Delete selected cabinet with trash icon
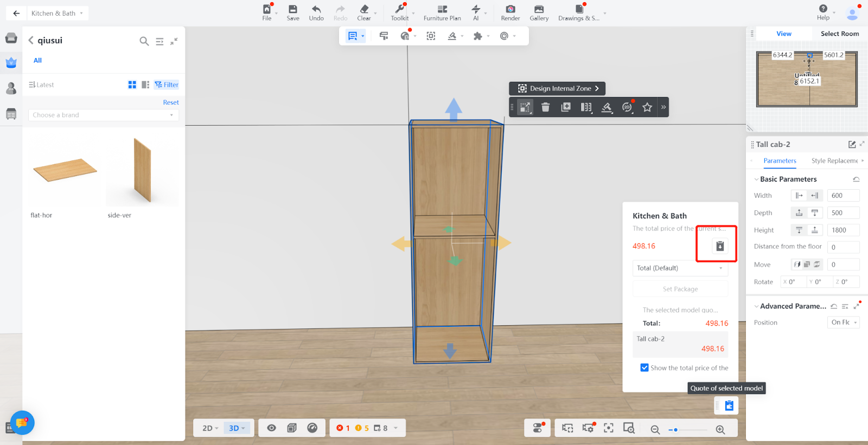The height and width of the screenshot is (445, 868). tap(545, 107)
